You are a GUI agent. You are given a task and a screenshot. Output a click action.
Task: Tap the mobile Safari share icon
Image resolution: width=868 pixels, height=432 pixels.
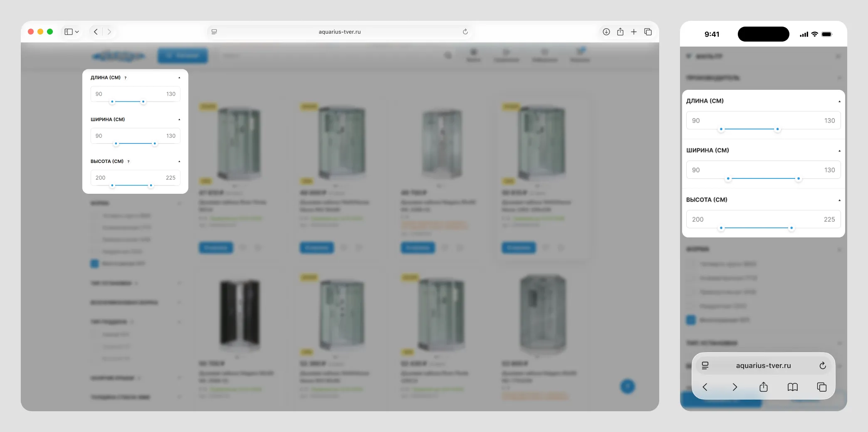point(763,387)
